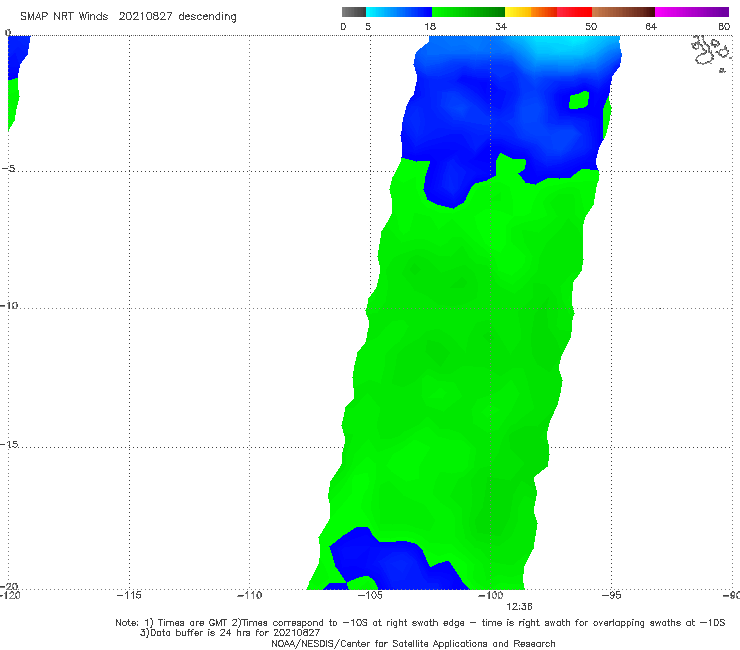Click the longitude label -95
The width and height of the screenshot is (740, 650).
tap(612, 595)
